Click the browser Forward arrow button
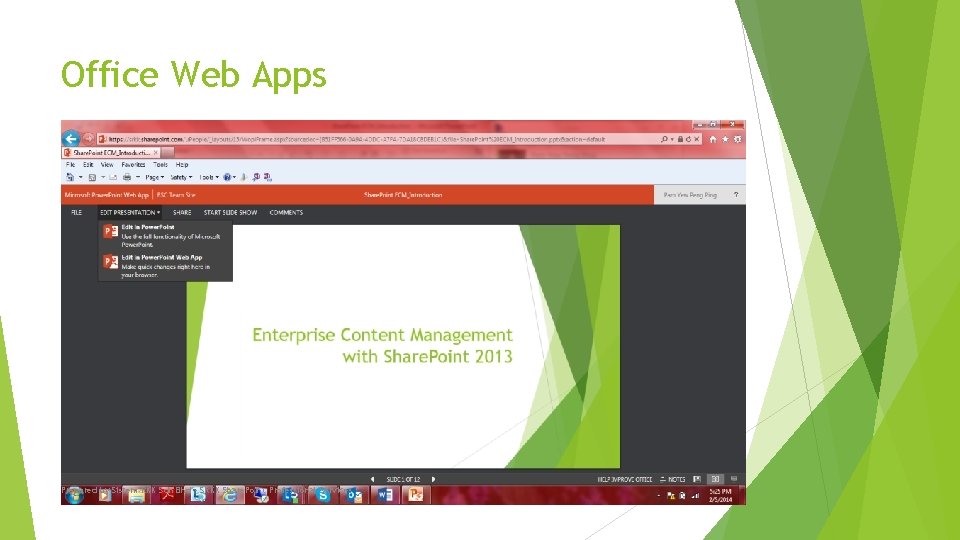This screenshot has width=960, height=540. click(89, 139)
